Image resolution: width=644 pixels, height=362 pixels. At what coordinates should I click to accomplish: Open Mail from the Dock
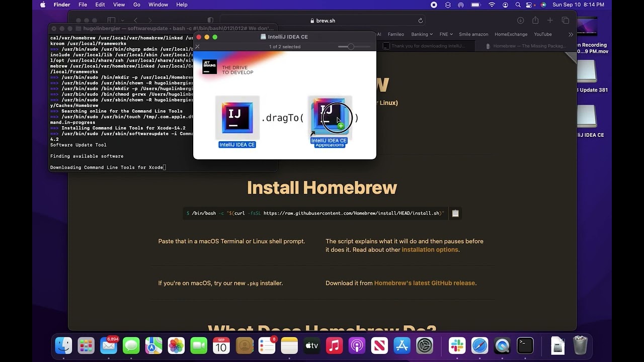[x=109, y=345]
